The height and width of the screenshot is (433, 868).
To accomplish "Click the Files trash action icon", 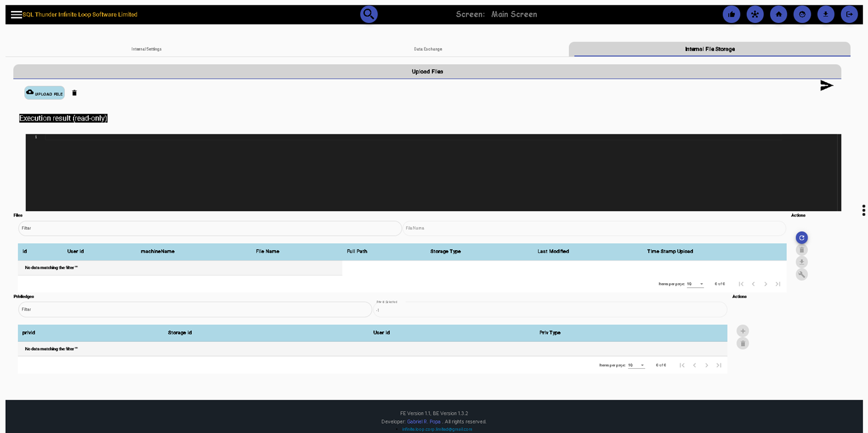I will tap(801, 250).
